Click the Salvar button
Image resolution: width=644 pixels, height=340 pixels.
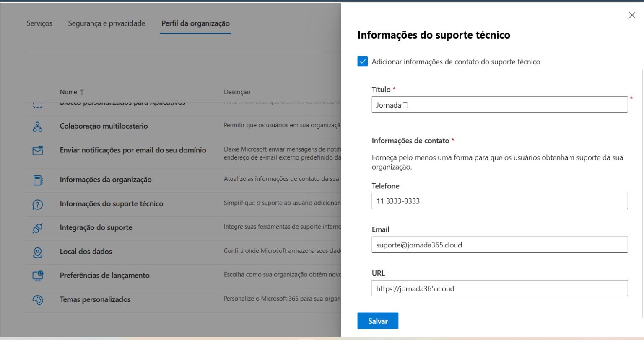click(x=378, y=321)
